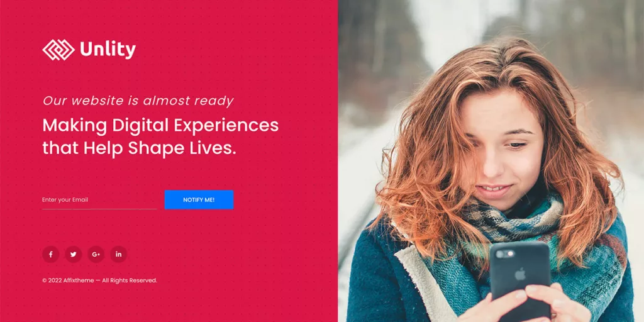Click the Unlity diamond logo mark

58,50
